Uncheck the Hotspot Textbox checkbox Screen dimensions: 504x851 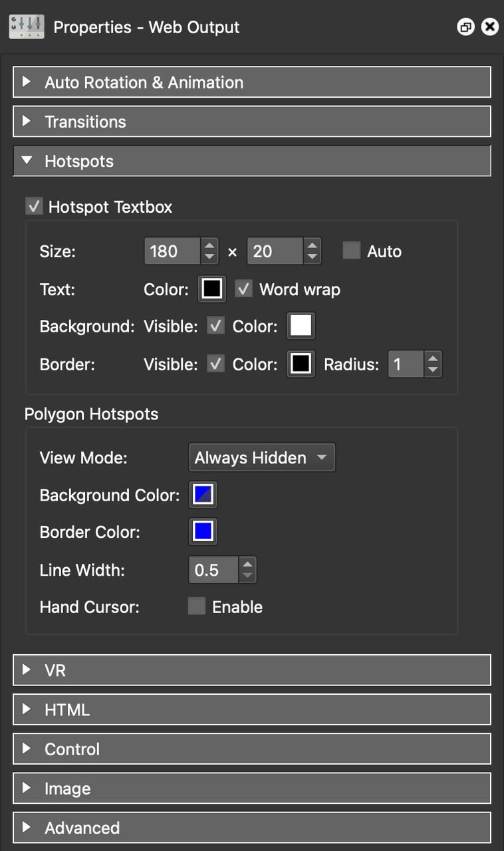point(34,207)
